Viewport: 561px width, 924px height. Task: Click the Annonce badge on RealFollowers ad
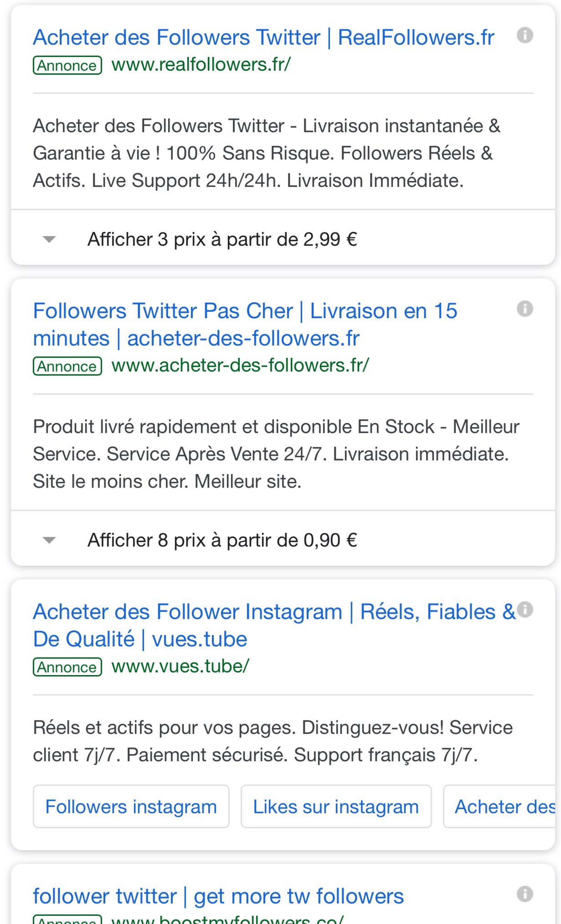pyautogui.click(x=68, y=65)
